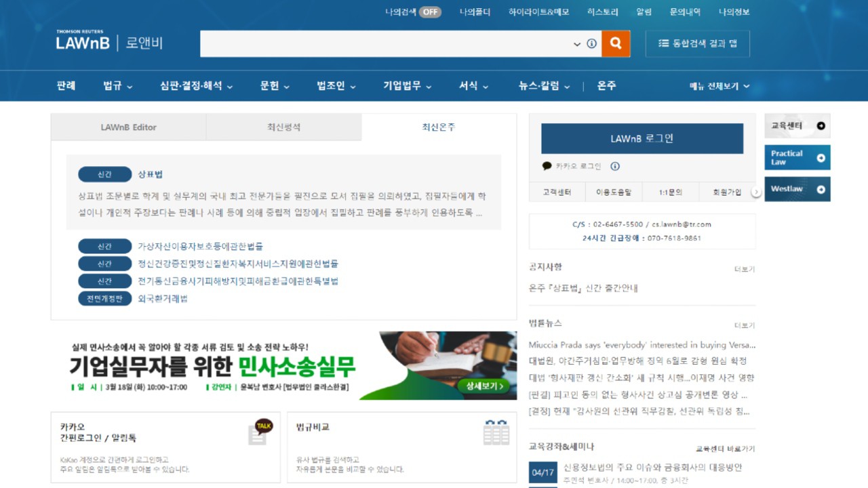Click info icon next to Kakao login
Screen dimensions: 868x488
coord(614,166)
